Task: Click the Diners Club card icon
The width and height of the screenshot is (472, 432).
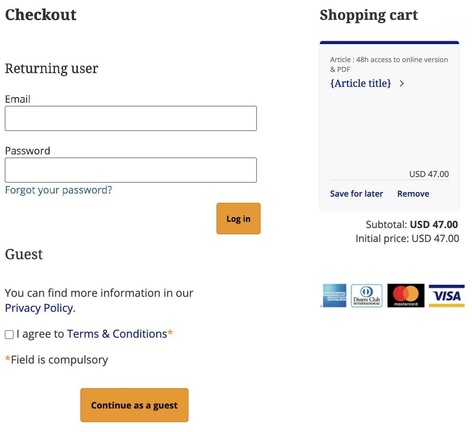Action: pyautogui.click(x=367, y=296)
